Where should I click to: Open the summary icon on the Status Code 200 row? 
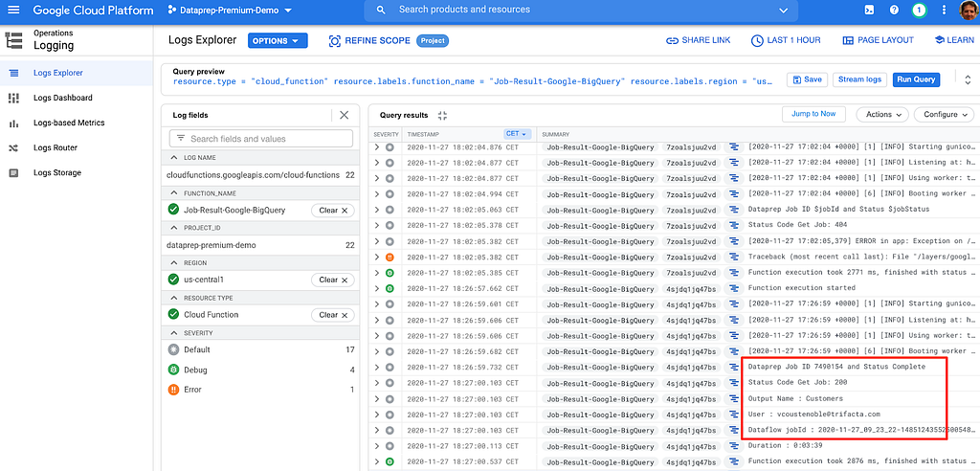point(734,382)
